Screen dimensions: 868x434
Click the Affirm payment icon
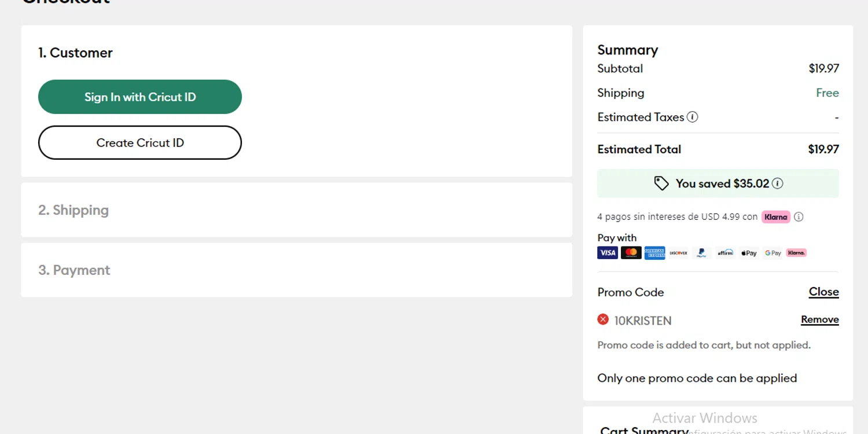point(726,253)
